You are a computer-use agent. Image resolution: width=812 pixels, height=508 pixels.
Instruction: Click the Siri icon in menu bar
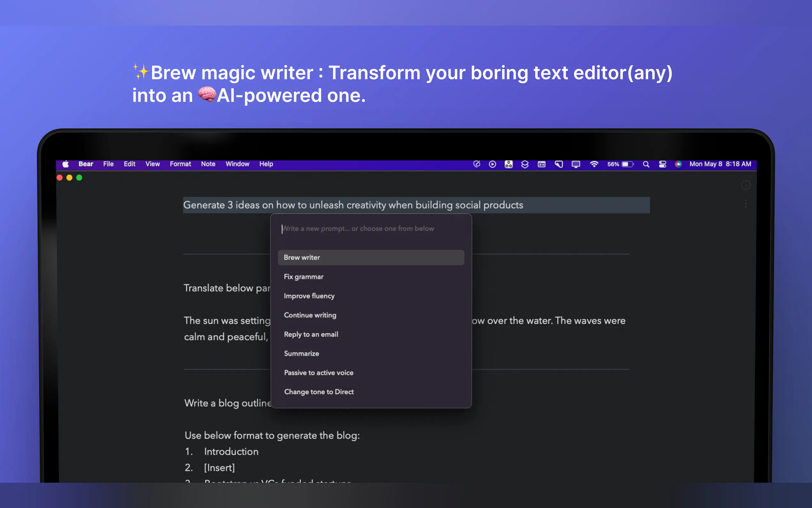[678, 164]
